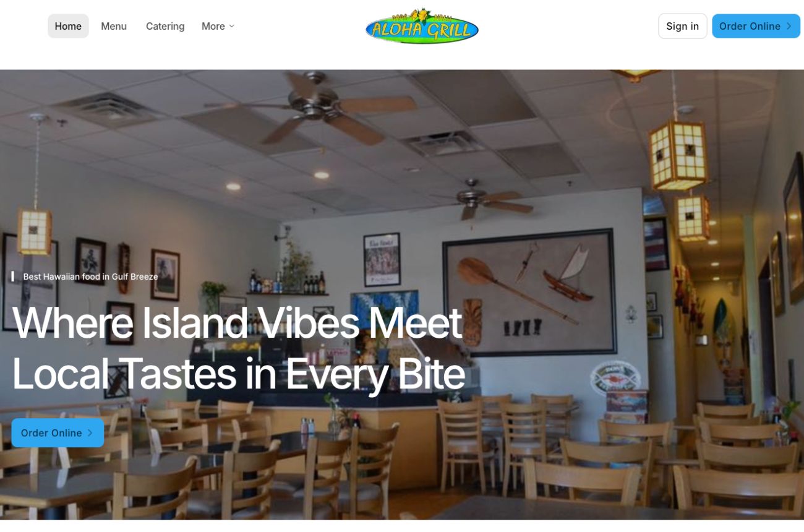Viewport: 804px width, 532px height.
Task: Click arrow icon in header Order Online button
Action: click(x=789, y=26)
